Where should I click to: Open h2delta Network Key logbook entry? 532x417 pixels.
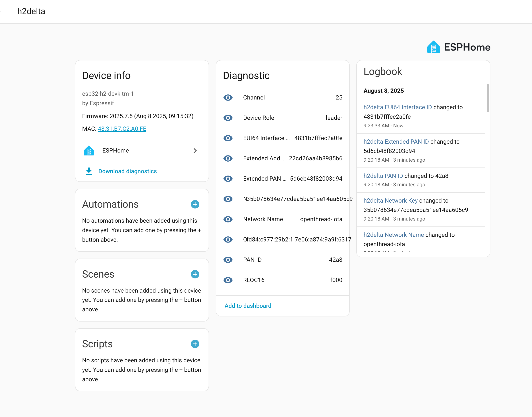(x=390, y=200)
